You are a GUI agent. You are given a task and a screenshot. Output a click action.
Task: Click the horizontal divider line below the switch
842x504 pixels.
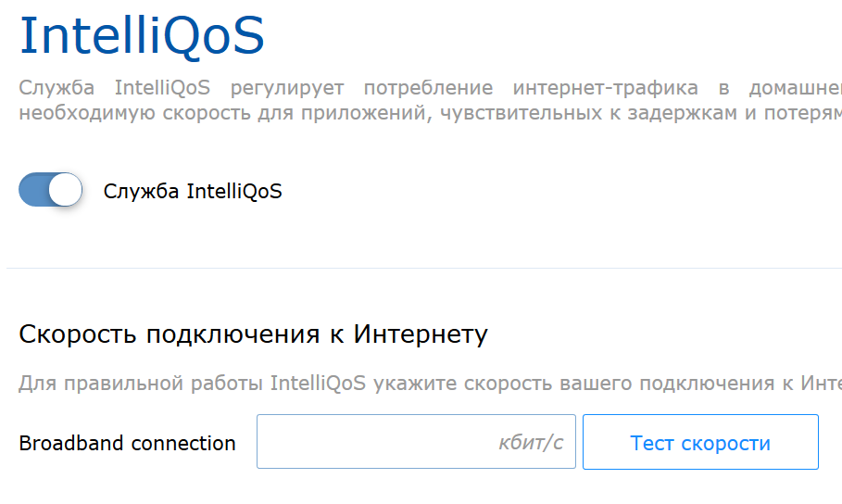point(424,268)
